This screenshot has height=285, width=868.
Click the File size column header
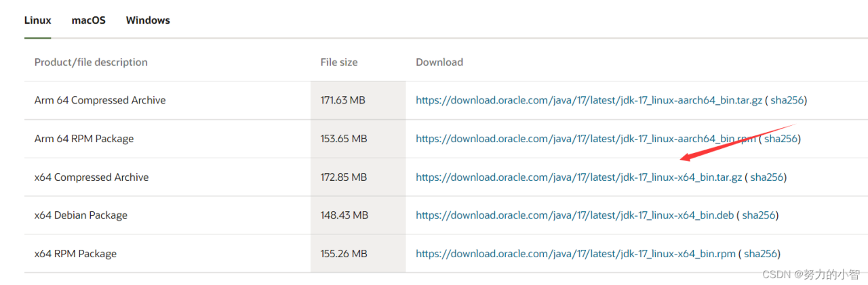pyautogui.click(x=339, y=62)
